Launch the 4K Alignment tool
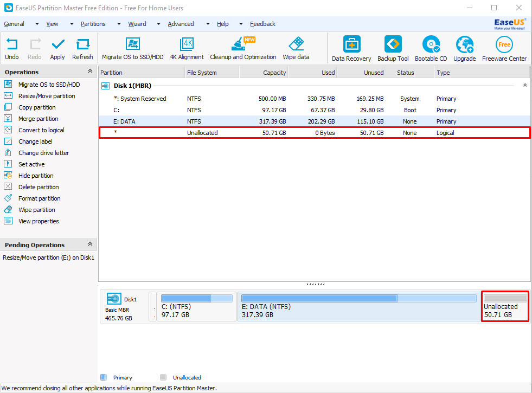This screenshot has height=393, width=532. [x=187, y=49]
